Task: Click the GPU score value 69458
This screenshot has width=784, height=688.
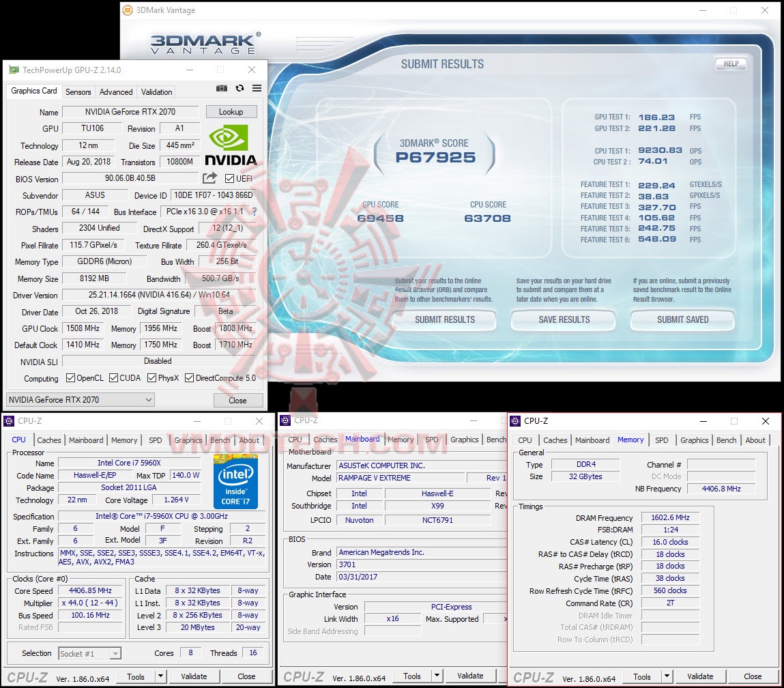Action: pyautogui.click(x=381, y=218)
